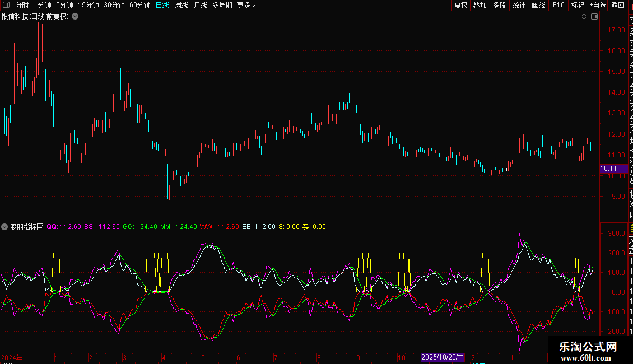633x364 pixels.
Task: Click the QQ: 112.60 indicator value
Action: (64, 227)
